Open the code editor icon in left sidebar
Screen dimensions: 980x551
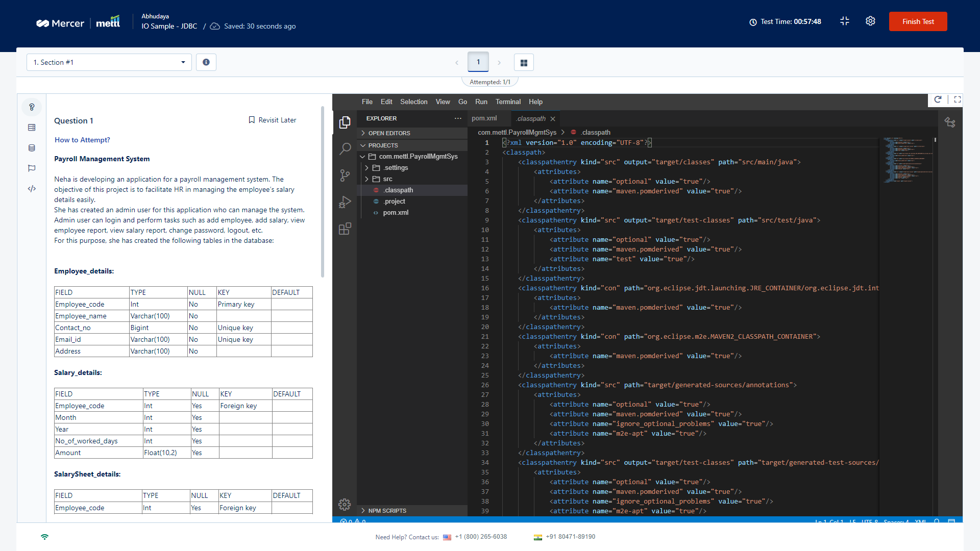[x=32, y=189]
